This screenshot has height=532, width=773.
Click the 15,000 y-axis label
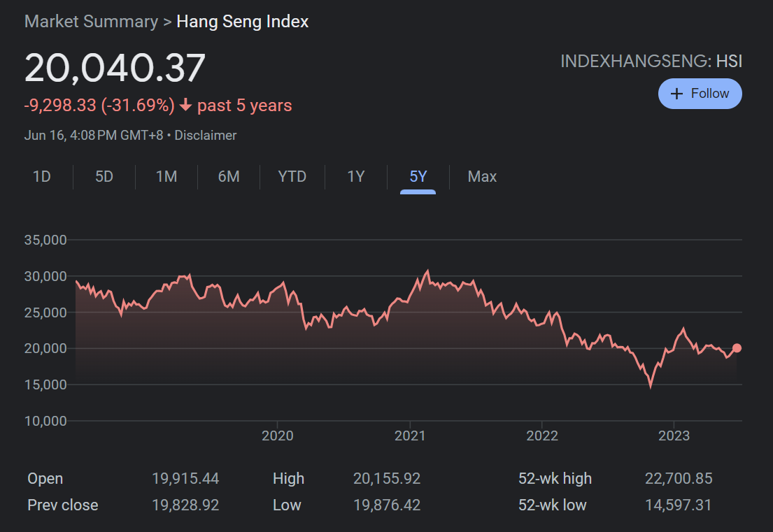click(x=45, y=384)
